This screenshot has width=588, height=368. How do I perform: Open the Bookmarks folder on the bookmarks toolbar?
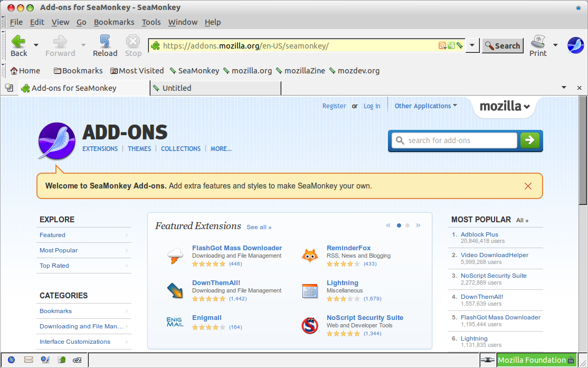coord(78,71)
